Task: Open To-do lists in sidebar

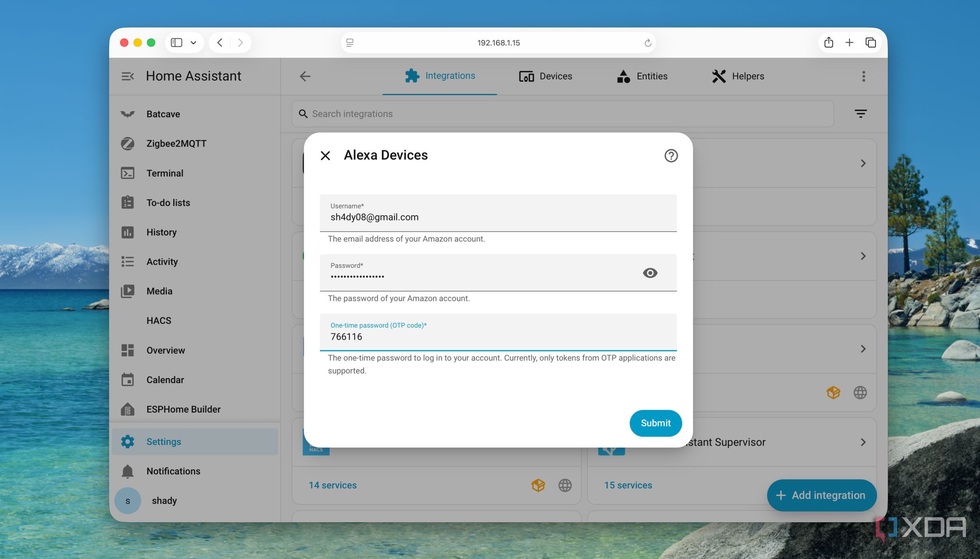Action: tap(195, 202)
